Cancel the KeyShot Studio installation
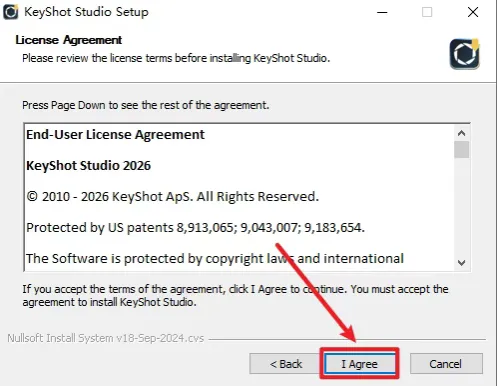This screenshot has height=386, width=497. point(446,363)
